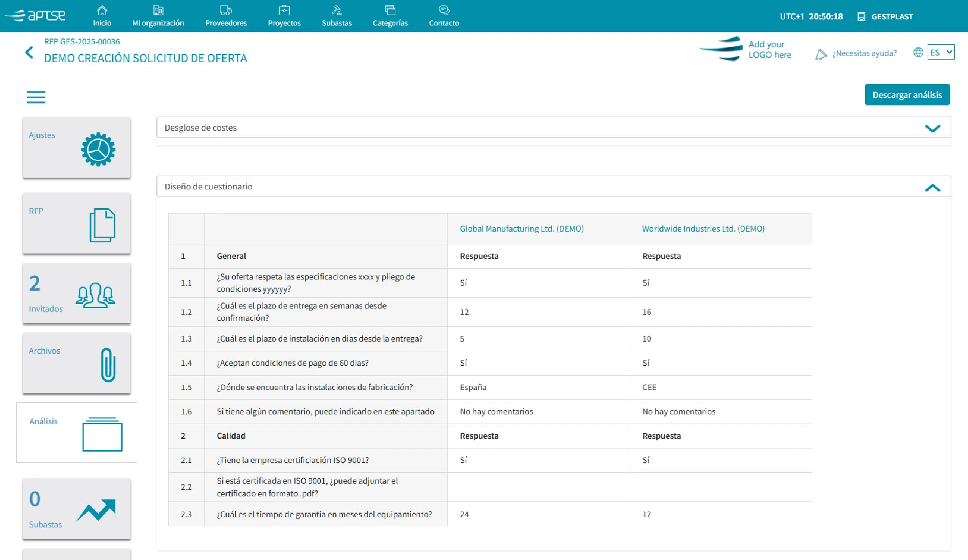The height and width of the screenshot is (560, 968).
Task: Go to Proveedores in top navigation
Action: click(226, 16)
